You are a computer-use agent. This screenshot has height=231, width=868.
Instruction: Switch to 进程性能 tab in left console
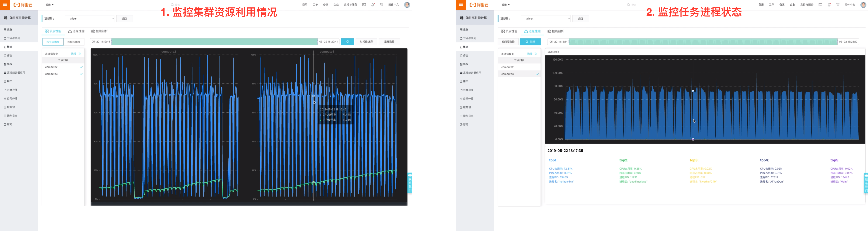pos(76,31)
